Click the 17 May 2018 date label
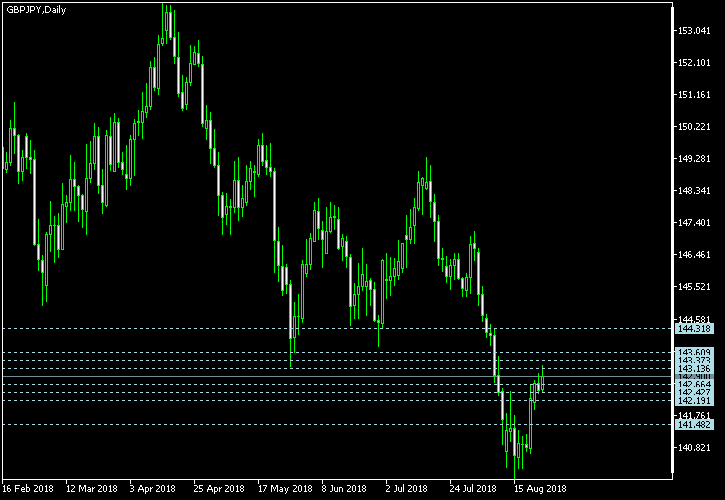The height and width of the screenshot is (500, 725). (285, 489)
